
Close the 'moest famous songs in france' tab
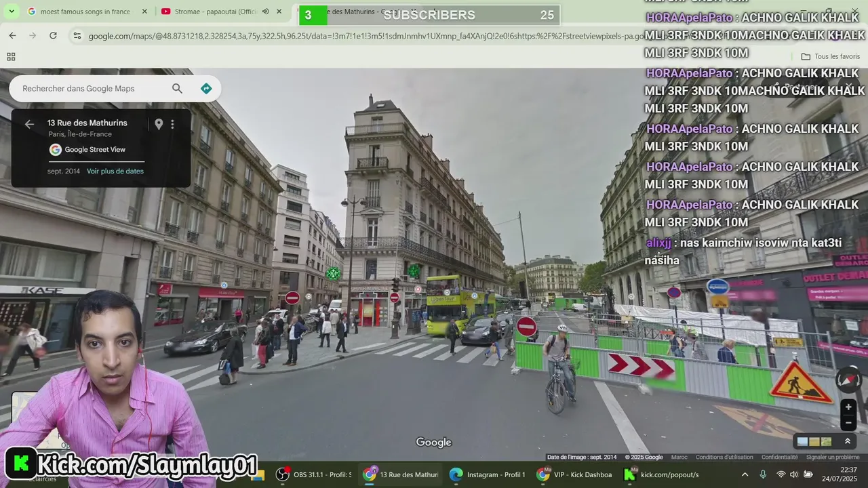pyautogui.click(x=144, y=12)
